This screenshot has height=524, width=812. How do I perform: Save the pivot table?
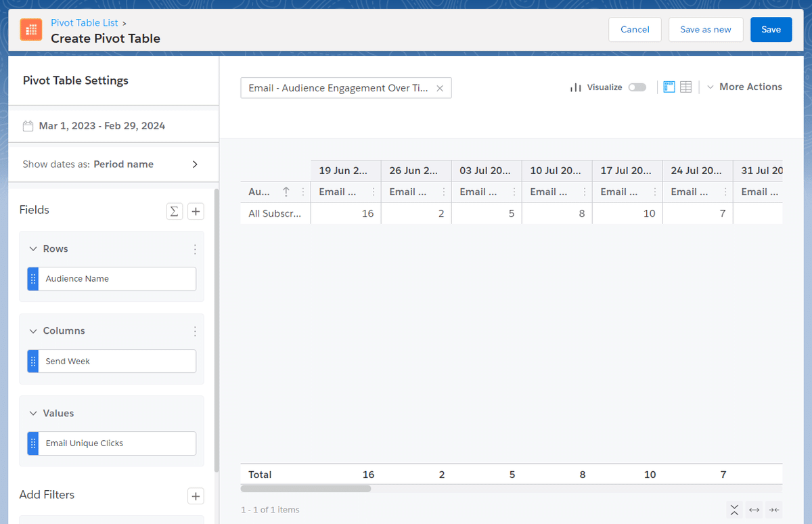(771, 30)
